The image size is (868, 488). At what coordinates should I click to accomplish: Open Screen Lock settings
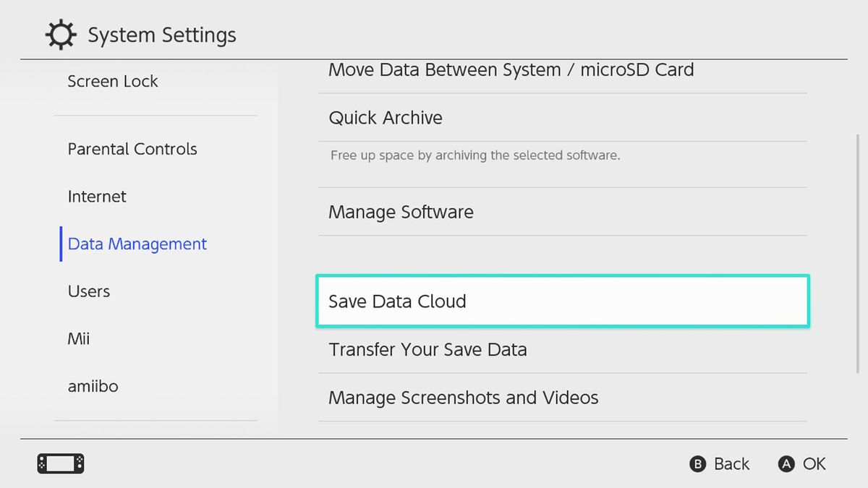(112, 81)
